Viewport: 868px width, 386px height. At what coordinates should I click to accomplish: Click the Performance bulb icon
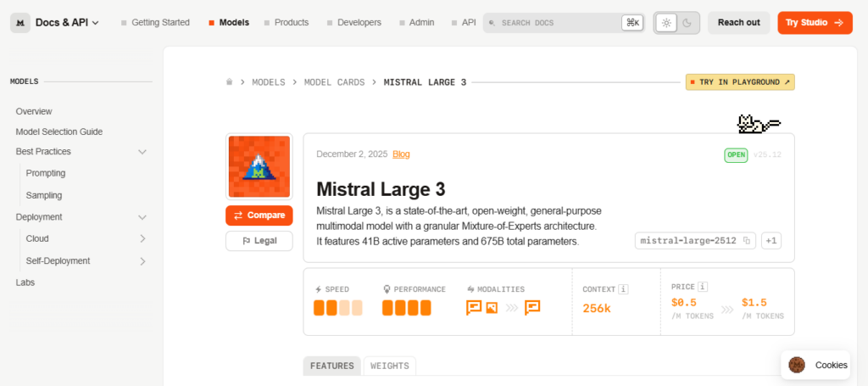point(387,289)
